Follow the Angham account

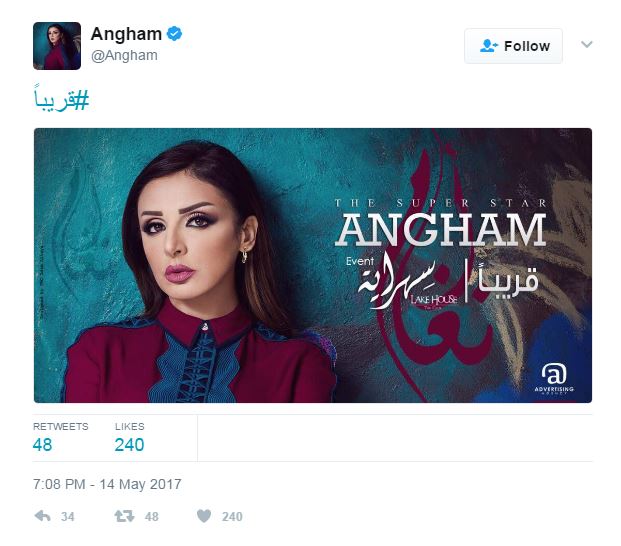coord(513,46)
